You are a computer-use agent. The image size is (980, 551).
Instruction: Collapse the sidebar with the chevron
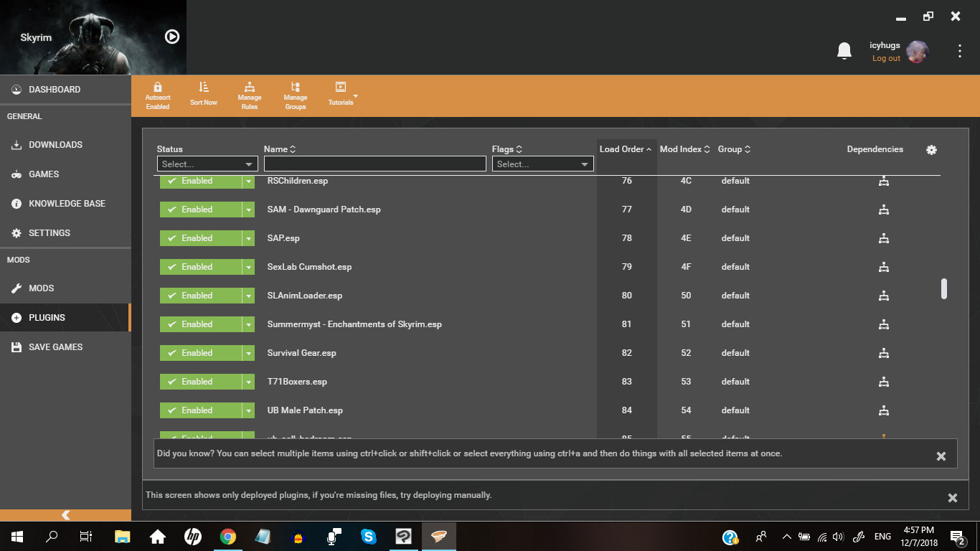coord(65,515)
